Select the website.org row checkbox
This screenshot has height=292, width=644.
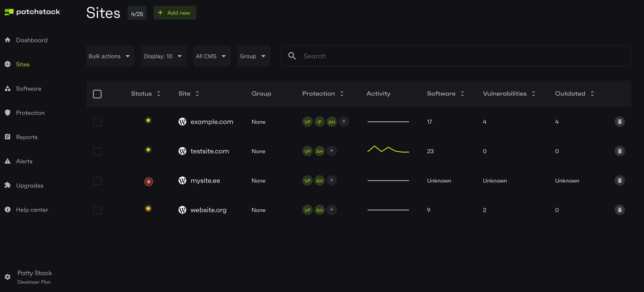[x=97, y=210]
